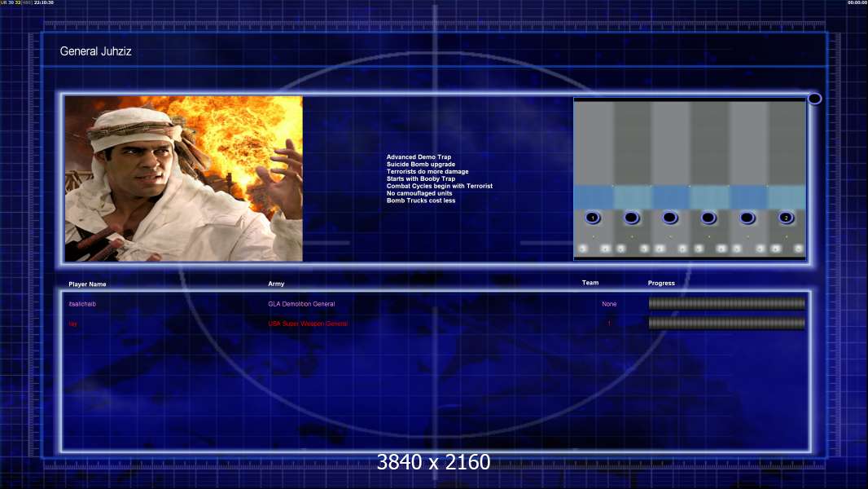The image size is (868, 489).
Task: Click the third start marker from left on map
Action: [x=670, y=218]
